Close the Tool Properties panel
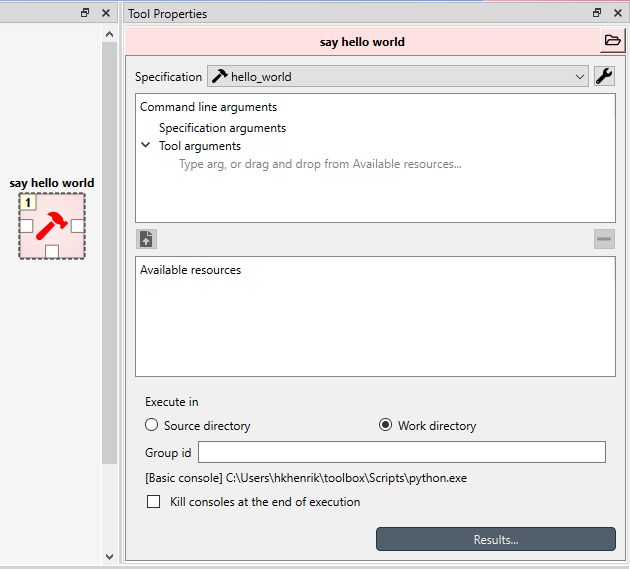630x569 pixels. click(x=618, y=13)
